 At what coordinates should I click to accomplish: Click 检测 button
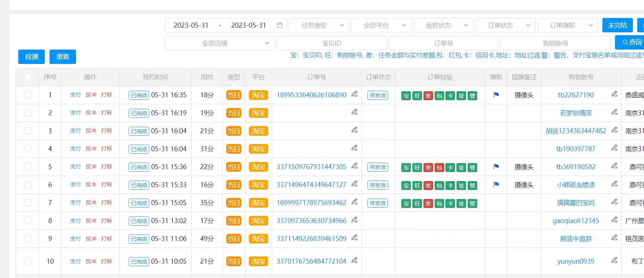32,57
